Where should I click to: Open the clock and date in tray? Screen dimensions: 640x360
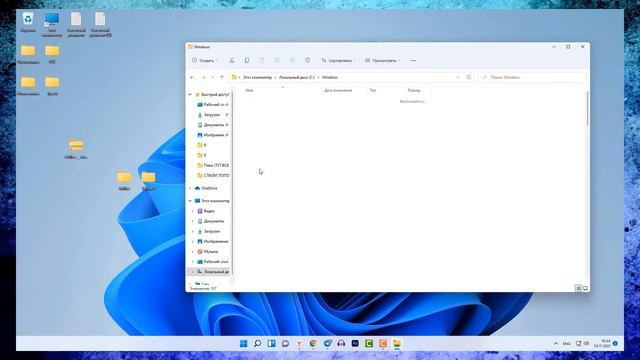click(x=602, y=343)
